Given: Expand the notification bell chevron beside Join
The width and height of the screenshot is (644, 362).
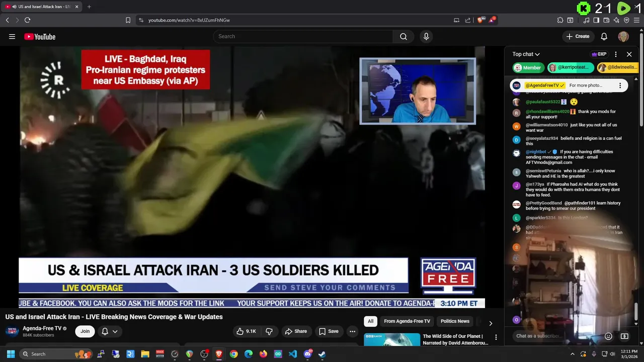Looking at the screenshot, I should 115,331.
